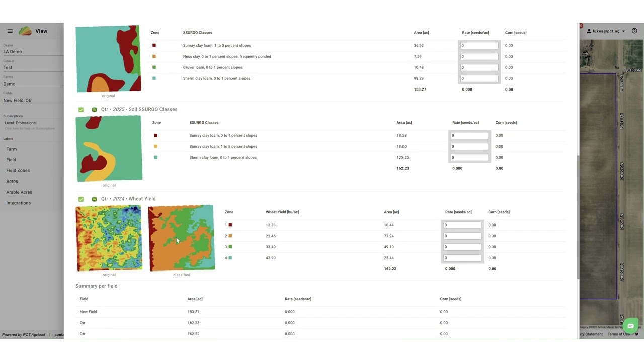The image size is (644, 362).
Task: Click rate input for wheat yield zone 2
Action: coord(462,236)
